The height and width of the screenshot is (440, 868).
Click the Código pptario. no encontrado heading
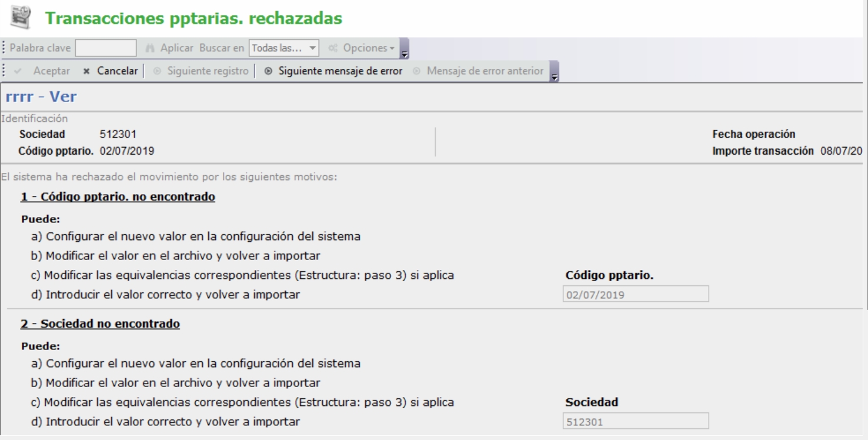click(x=118, y=196)
